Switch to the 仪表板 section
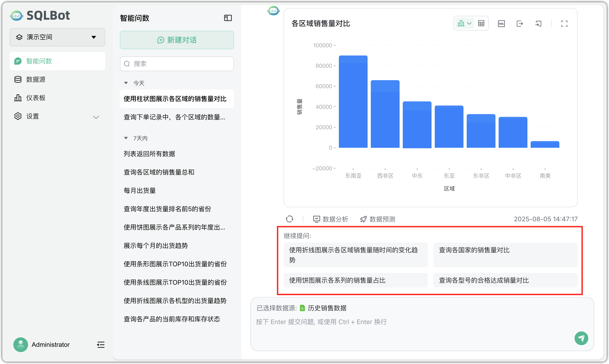 point(35,98)
